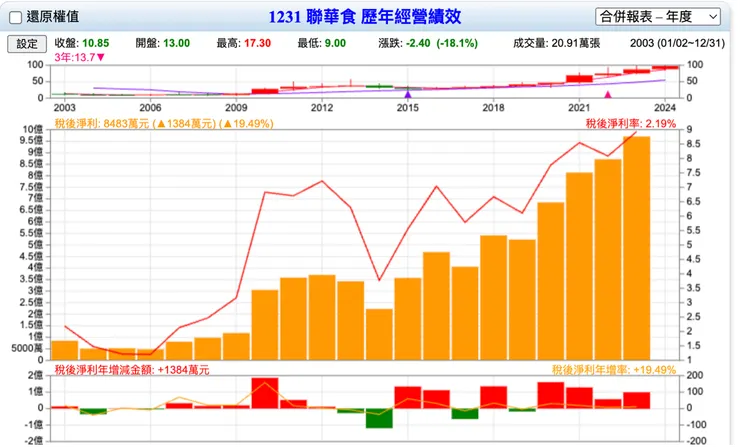Click the purple triangle marker at 2015
The width and height of the screenshot is (740, 447).
(x=408, y=94)
